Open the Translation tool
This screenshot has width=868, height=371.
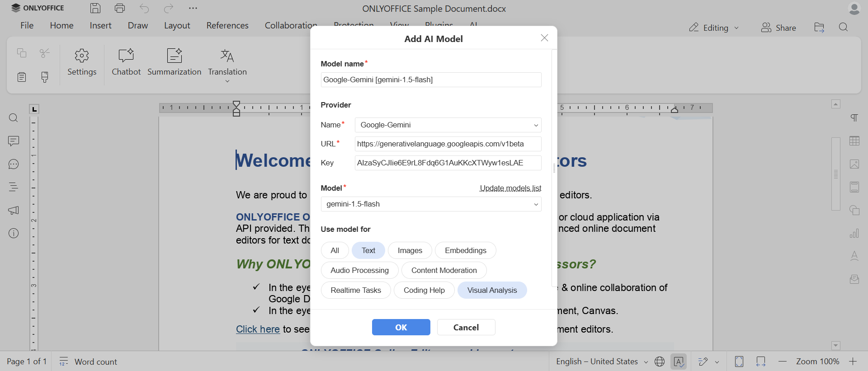click(227, 62)
